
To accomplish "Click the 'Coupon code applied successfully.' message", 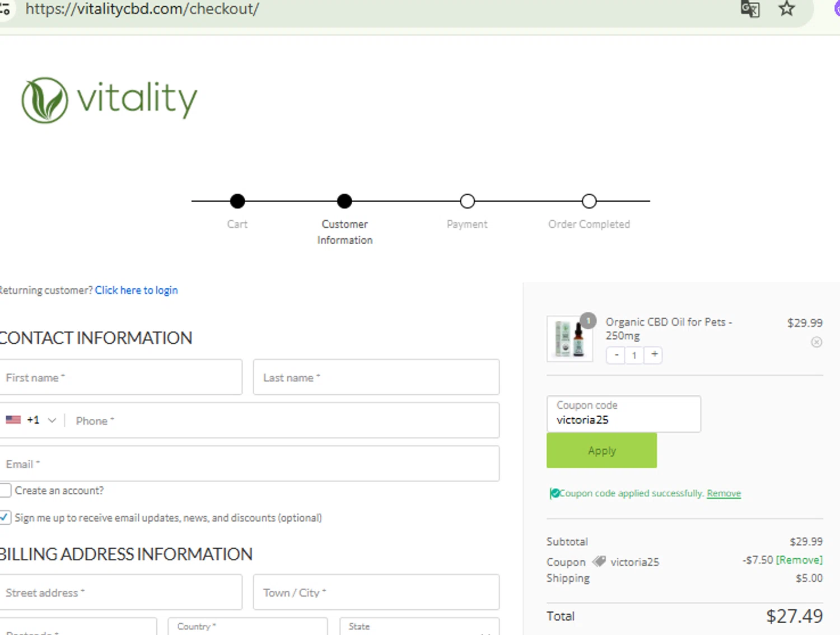I will [x=632, y=493].
